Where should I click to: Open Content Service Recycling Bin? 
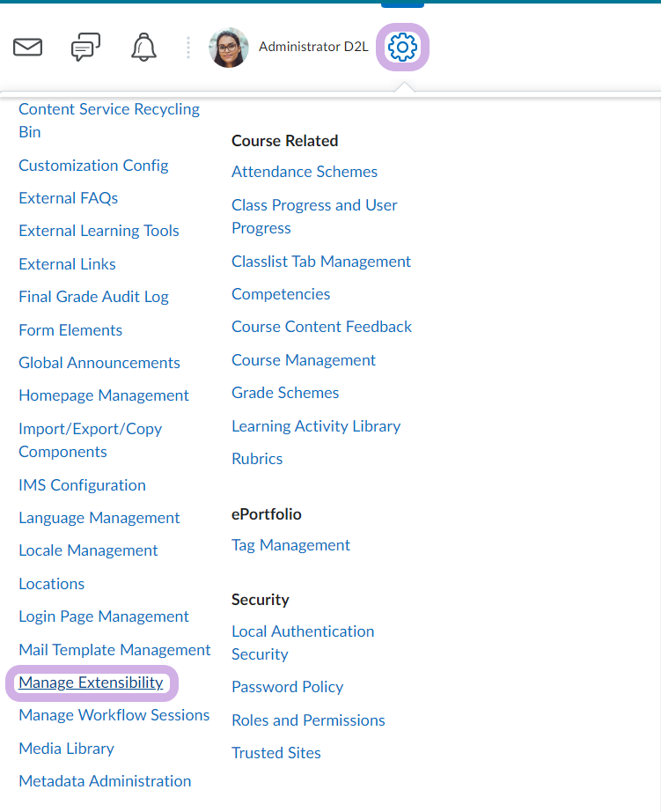[x=109, y=121]
